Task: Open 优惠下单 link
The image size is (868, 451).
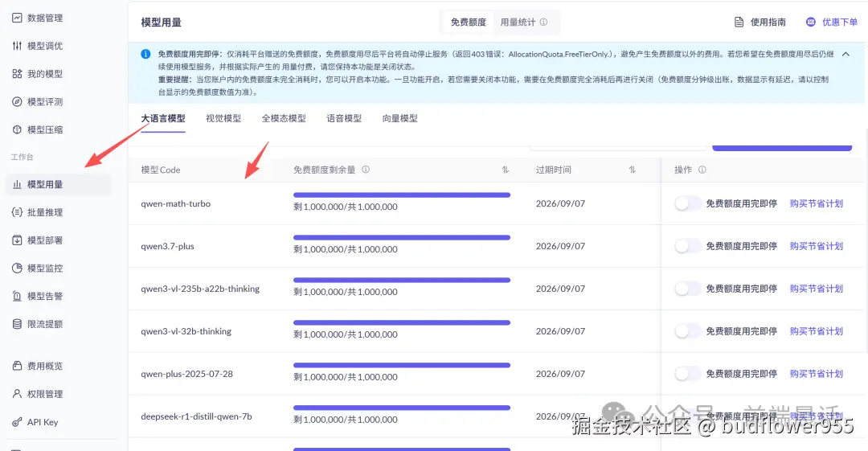Action: coord(832,23)
